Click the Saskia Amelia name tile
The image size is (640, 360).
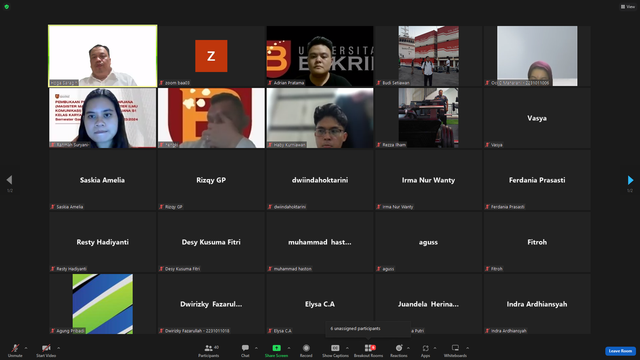pyautogui.click(x=102, y=180)
